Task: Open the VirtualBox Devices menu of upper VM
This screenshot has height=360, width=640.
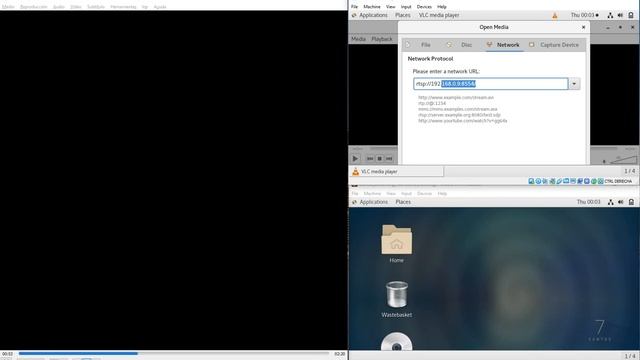Action: pyautogui.click(x=424, y=7)
